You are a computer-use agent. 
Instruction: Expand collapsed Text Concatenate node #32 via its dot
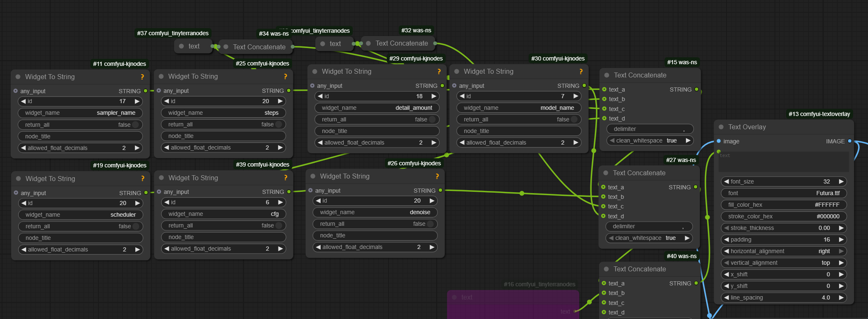coord(368,43)
